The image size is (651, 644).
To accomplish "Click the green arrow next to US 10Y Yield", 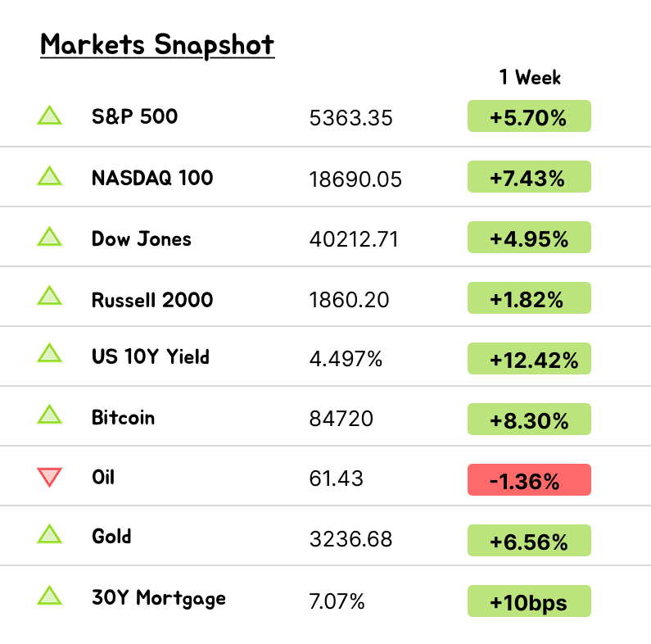I will tap(50, 354).
